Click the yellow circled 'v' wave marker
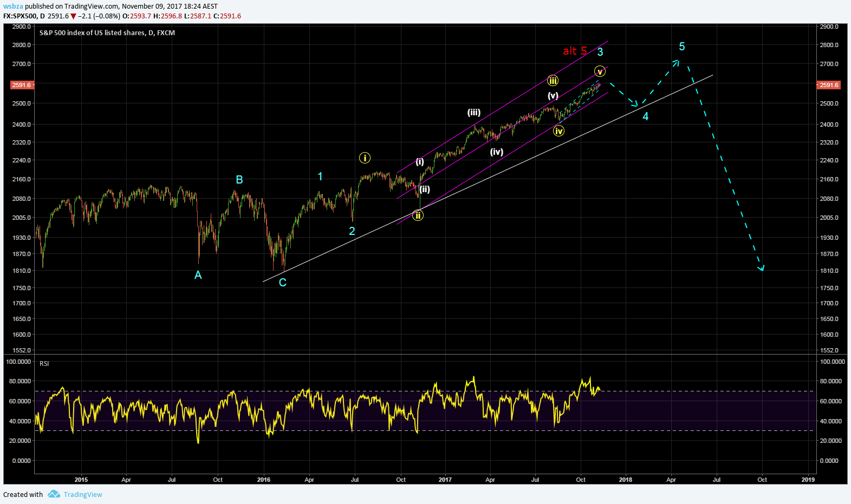This screenshot has width=851, height=504. pos(600,71)
